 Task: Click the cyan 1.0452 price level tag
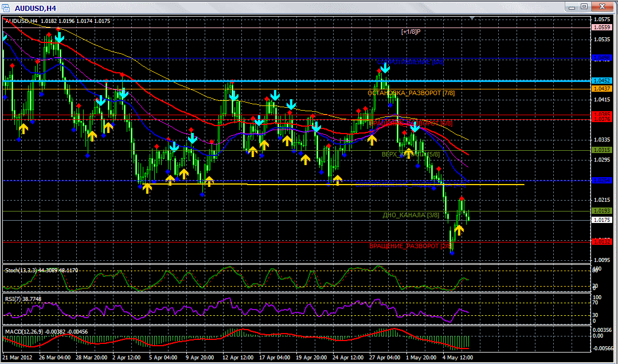pos(601,81)
